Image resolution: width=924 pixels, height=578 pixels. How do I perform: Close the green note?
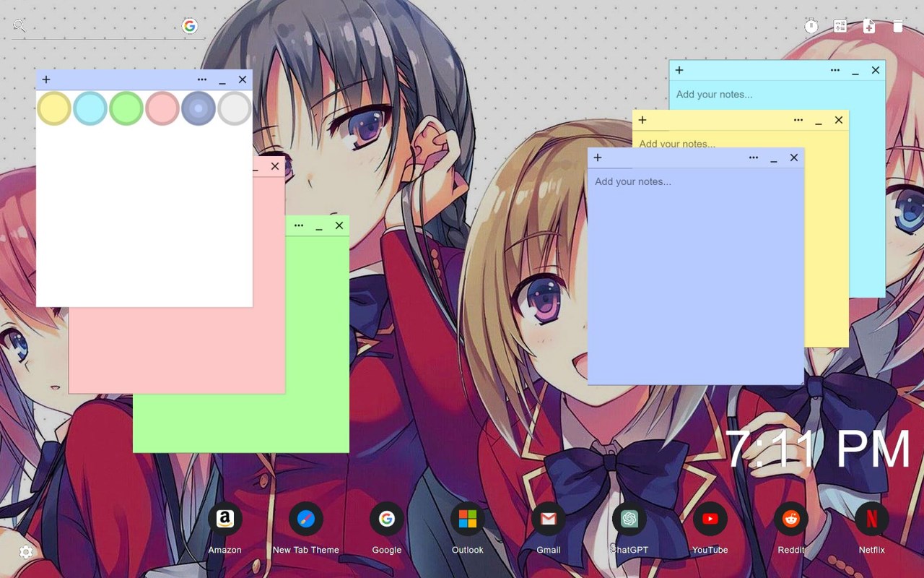point(339,225)
